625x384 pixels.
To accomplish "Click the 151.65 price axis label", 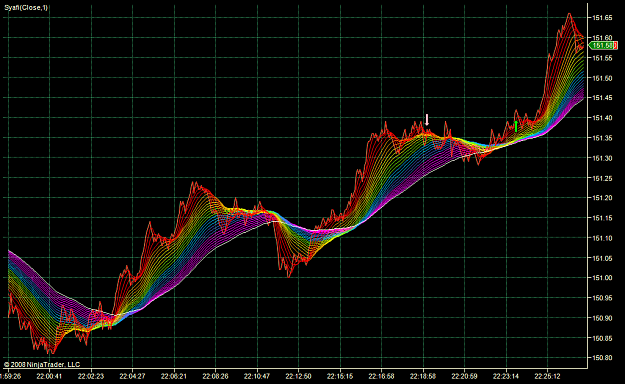I will 602,18.
